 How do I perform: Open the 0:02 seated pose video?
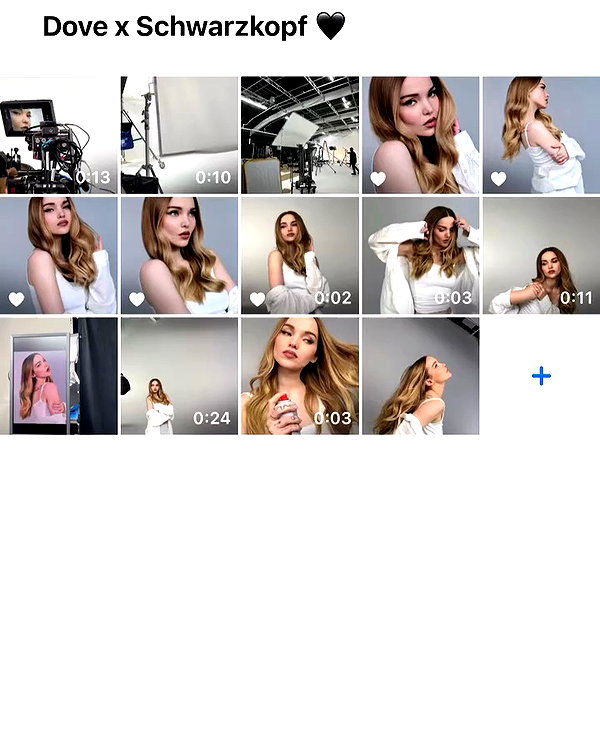coord(300,255)
